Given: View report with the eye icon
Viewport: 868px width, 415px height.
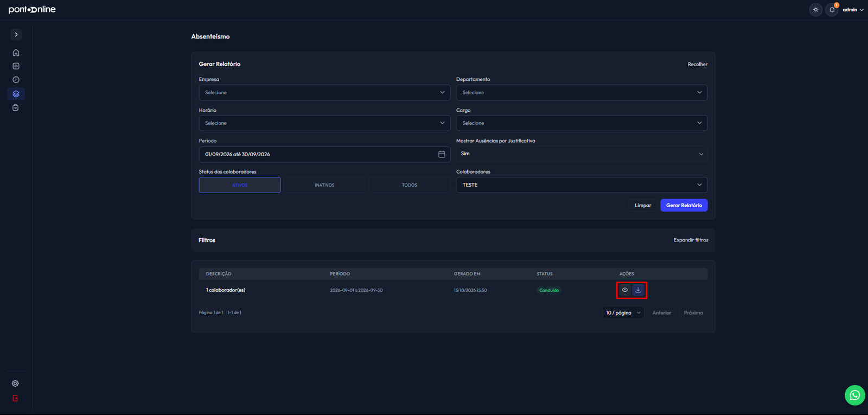Looking at the screenshot, I should 625,290.
